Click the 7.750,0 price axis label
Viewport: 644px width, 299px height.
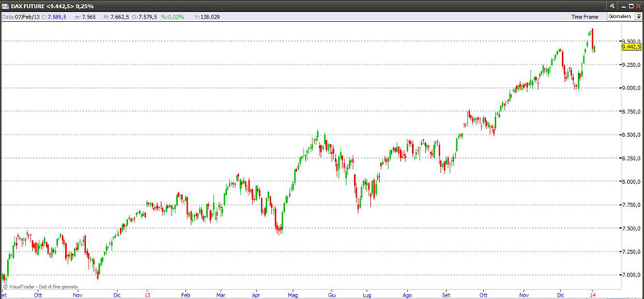pos(632,206)
